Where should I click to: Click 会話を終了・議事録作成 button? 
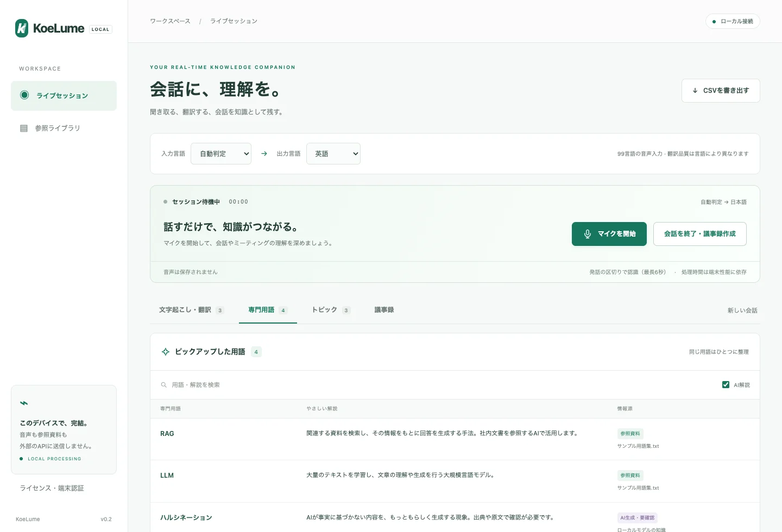(700, 234)
